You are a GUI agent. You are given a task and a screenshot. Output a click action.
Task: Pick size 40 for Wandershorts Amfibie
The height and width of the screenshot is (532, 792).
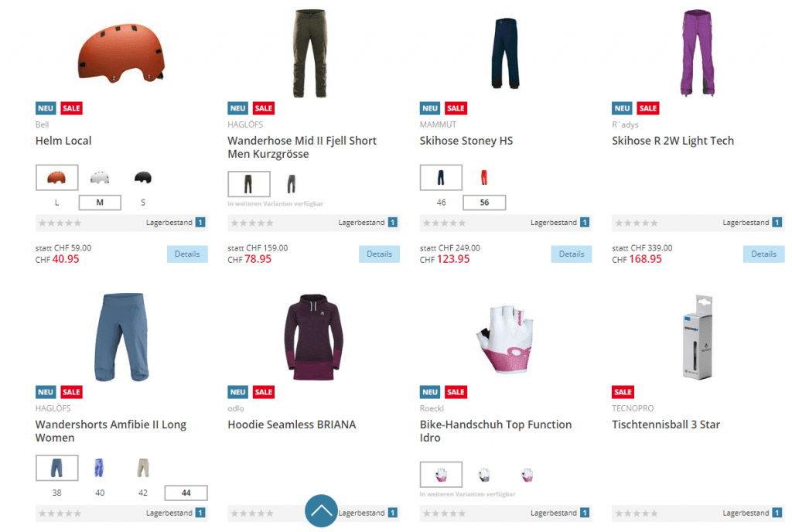pyautogui.click(x=99, y=493)
